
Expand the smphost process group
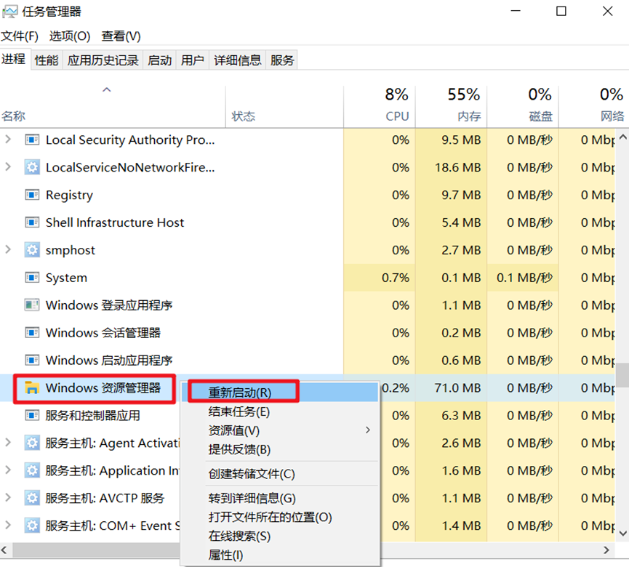8,250
